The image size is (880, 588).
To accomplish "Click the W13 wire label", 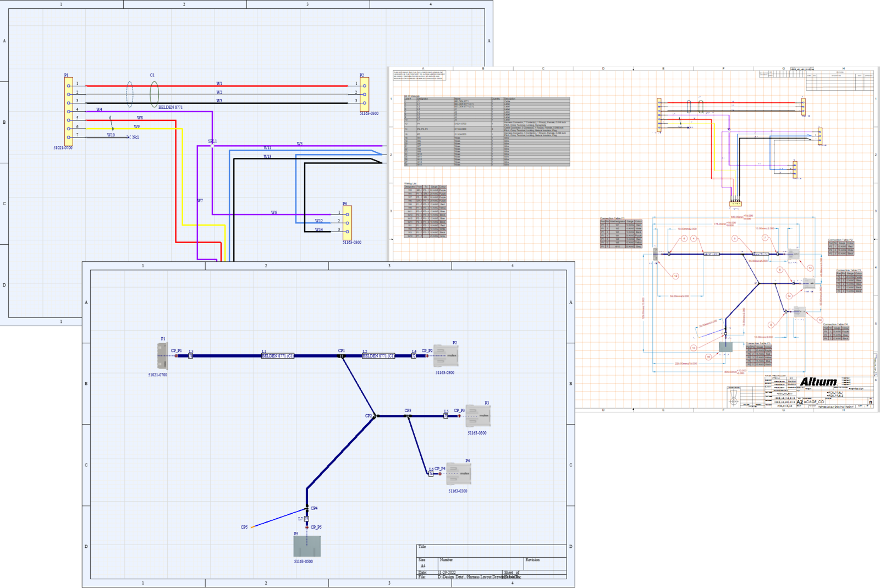I will click(267, 157).
